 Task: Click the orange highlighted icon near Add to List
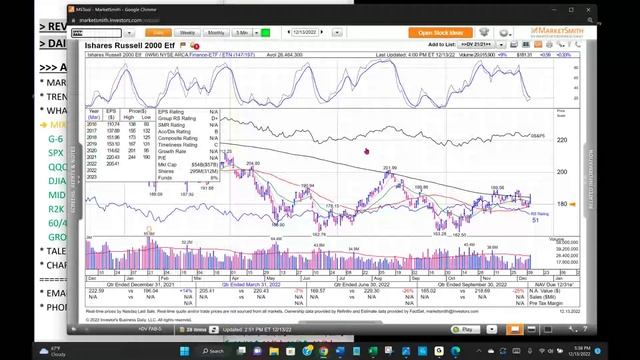[538, 44]
